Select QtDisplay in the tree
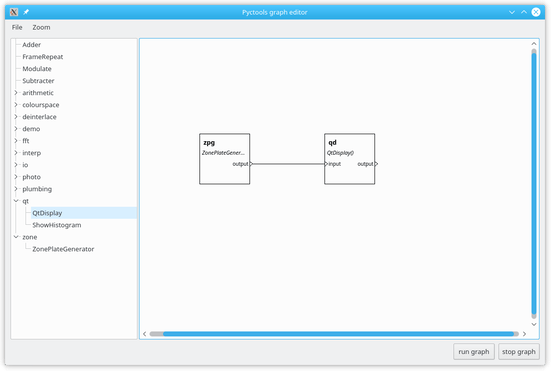Viewport: 551px width, 371px height. tap(47, 213)
